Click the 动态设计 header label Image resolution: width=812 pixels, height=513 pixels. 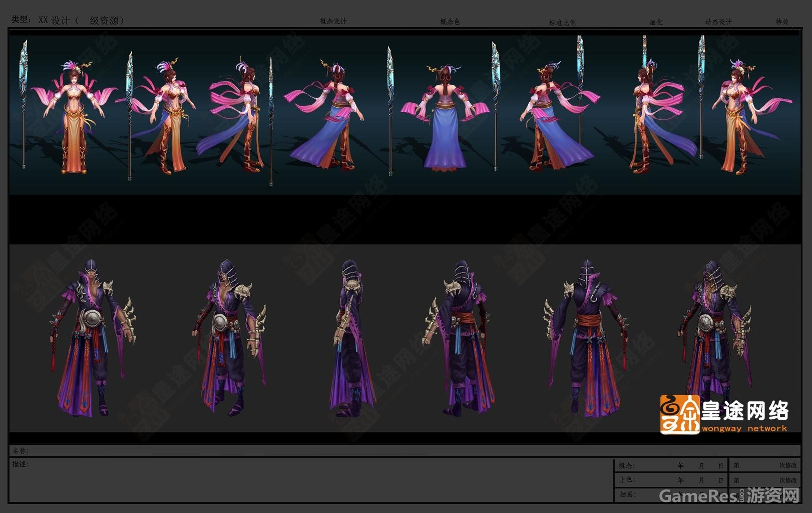point(718,22)
